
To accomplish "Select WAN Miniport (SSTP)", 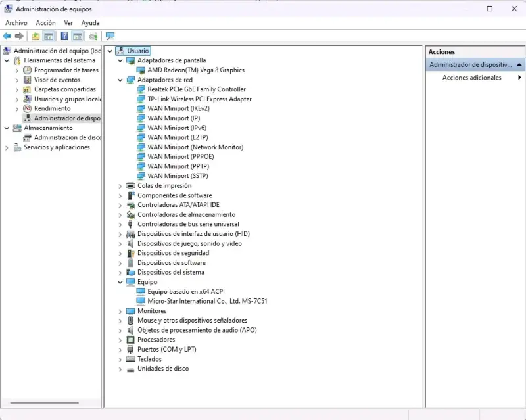I will 178,176.
